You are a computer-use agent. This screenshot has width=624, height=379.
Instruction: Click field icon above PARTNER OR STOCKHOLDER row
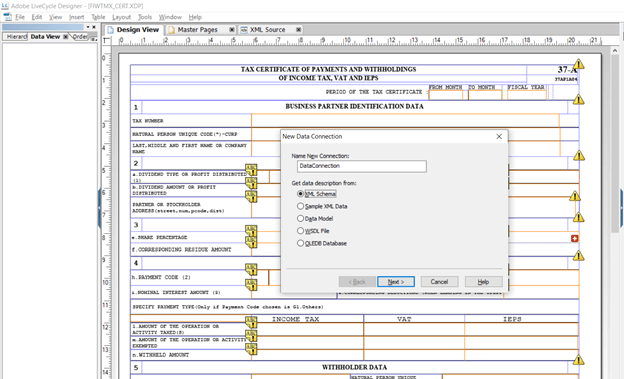click(251, 196)
